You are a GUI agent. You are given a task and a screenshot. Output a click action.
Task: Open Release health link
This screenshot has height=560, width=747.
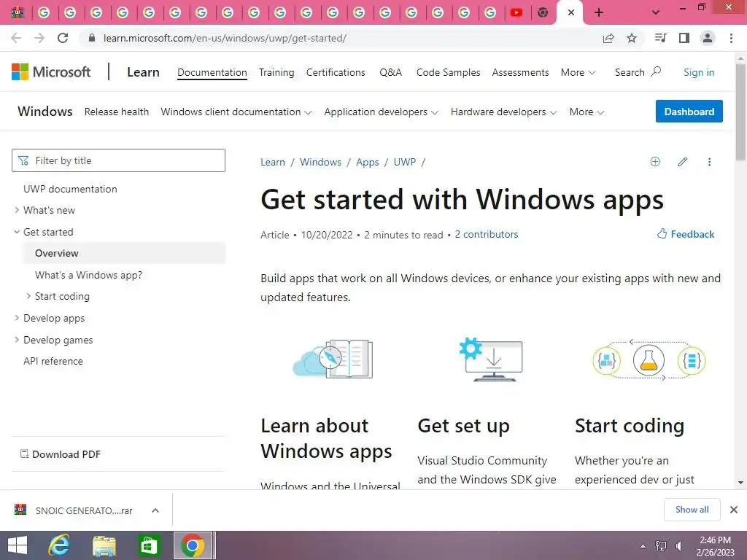(x=116, y=112)
